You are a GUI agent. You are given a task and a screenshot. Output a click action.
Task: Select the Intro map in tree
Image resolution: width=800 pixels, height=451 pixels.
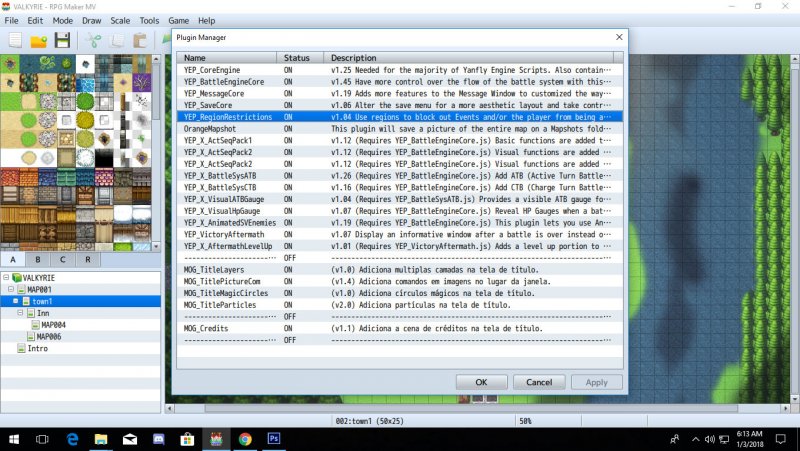click(37, 348)
